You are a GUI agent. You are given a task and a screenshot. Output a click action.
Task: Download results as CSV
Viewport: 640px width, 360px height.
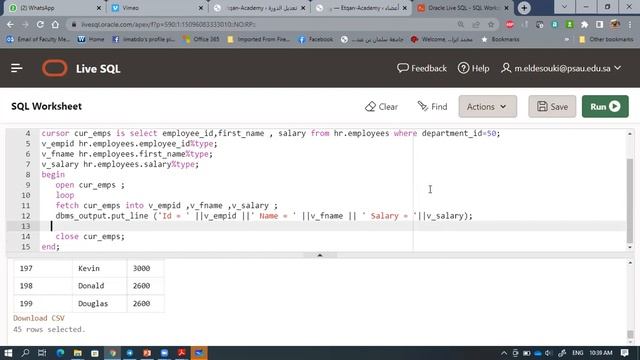[x=39, y=318]
